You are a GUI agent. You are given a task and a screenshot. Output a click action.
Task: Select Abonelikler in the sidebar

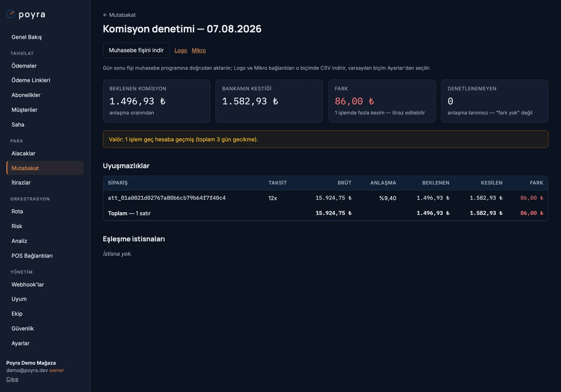coord(45,95)
